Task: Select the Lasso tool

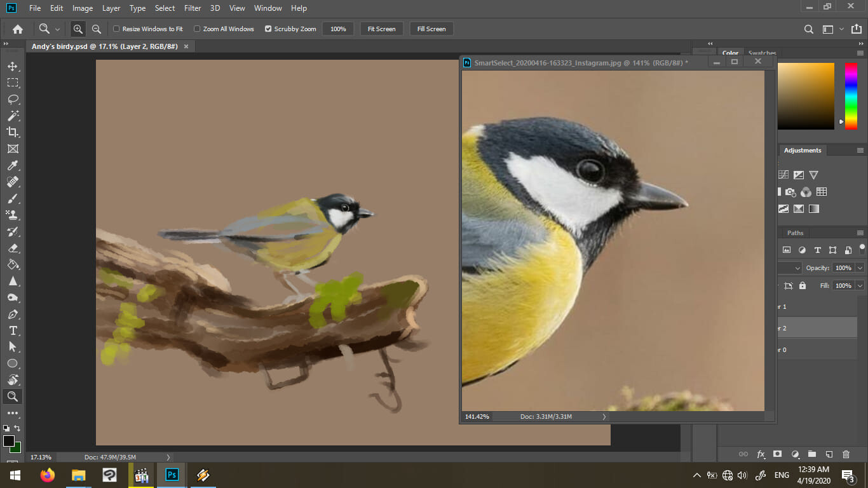Action: pyautogui.click(x=13, y=99)
